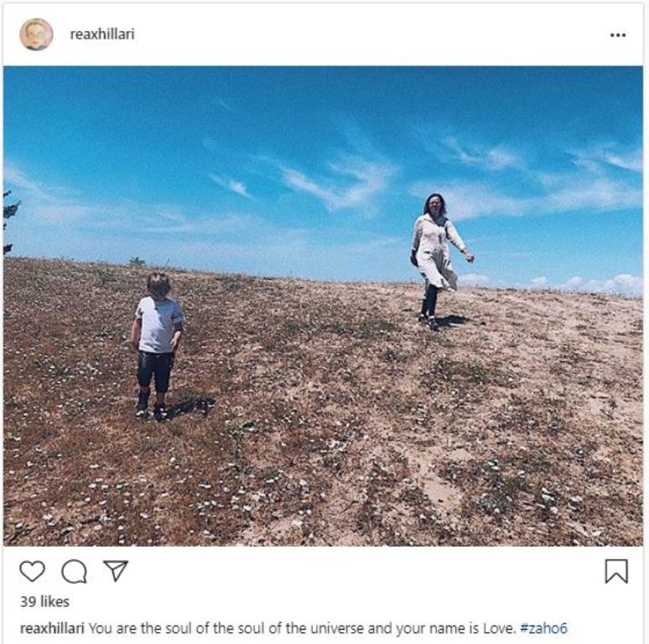Viewport: 649px width, 644px height.
Task: Click the child in the gray t-shirt
Action: [x=157, y=346]
